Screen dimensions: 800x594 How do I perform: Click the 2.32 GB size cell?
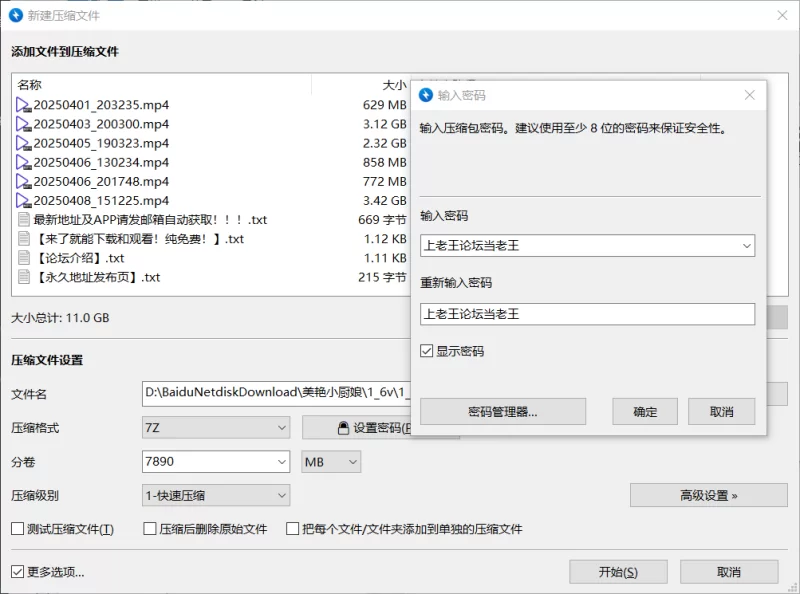[x=385, y=143]
